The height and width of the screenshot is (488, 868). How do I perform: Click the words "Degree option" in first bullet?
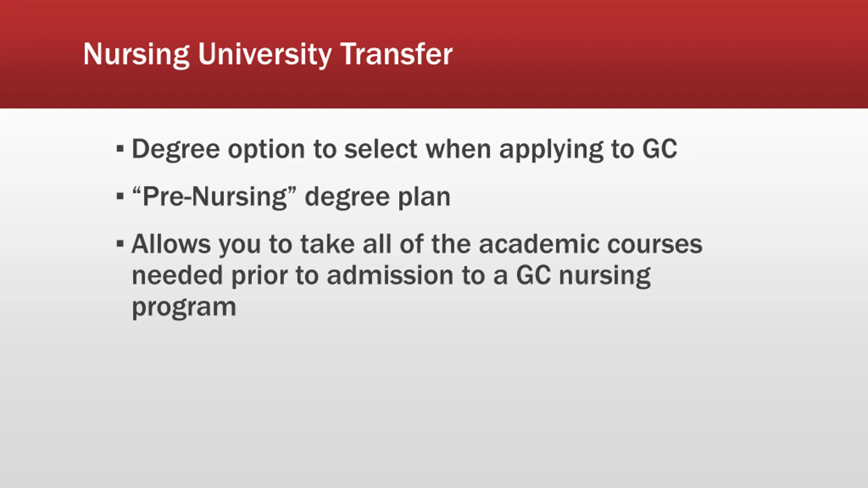pyautogui.click(x=218, y=149)
